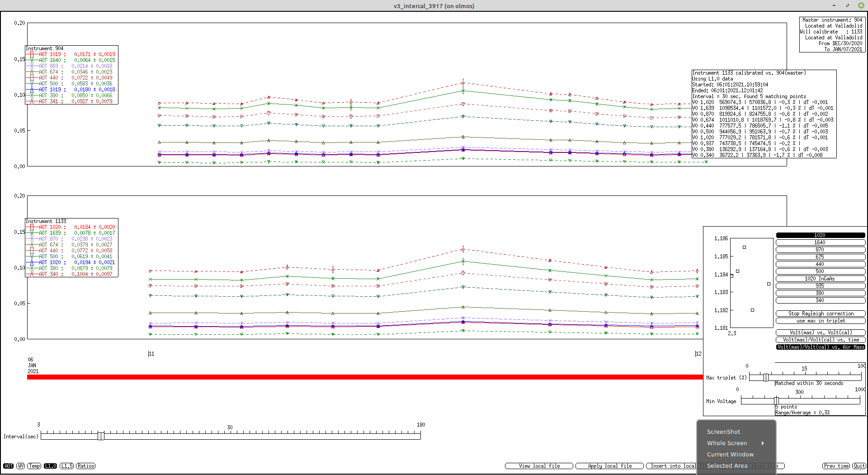868x475 pixels.
Task: Go to Prev time
Action: pyautogui.click(x=836, y=466)
